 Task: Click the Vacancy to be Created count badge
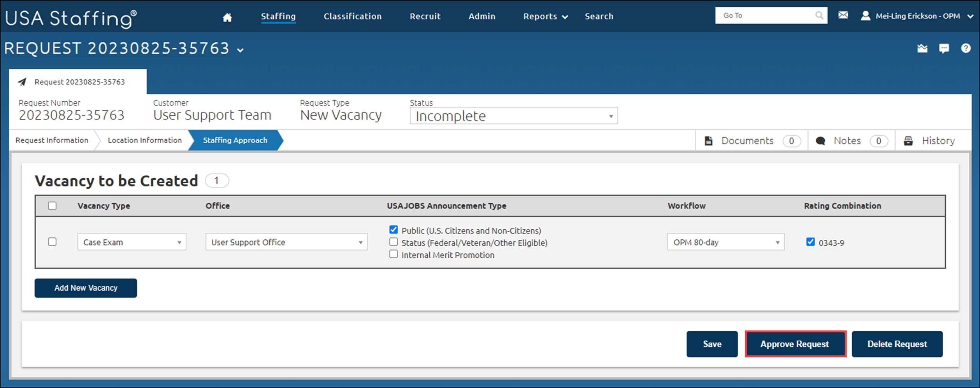tap(217, 181)
